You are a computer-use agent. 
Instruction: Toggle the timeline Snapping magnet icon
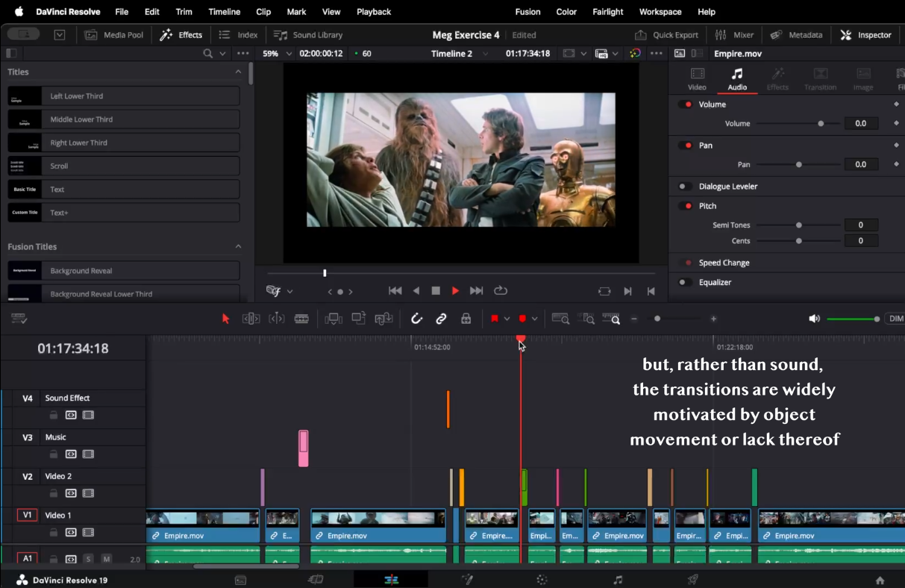tap(417, 319)
